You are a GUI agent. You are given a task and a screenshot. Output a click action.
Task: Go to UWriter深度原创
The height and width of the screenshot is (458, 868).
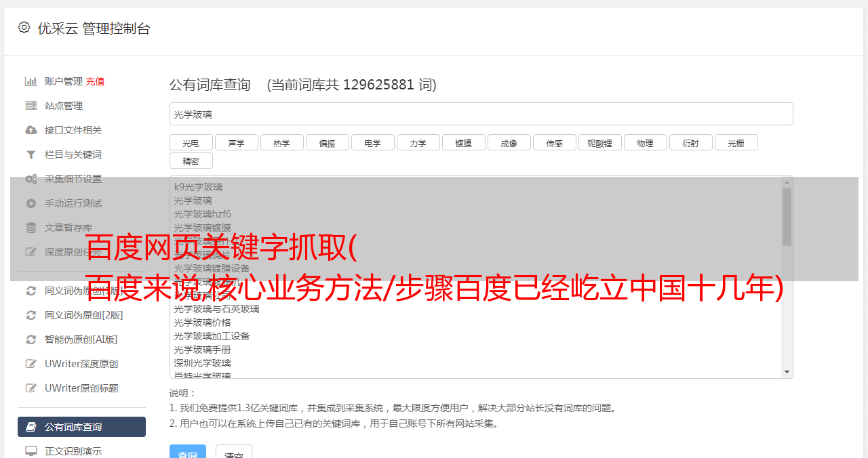(81, 364)
